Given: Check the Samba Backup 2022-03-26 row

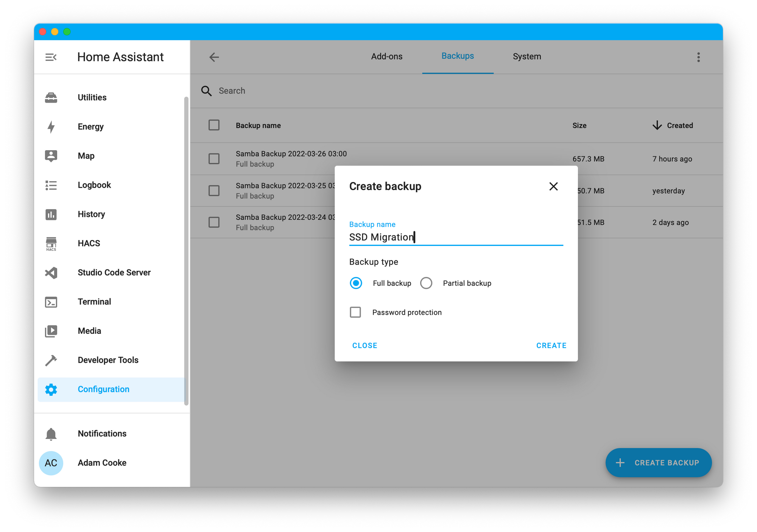Looking at the screenshot, I should point(214,159).
